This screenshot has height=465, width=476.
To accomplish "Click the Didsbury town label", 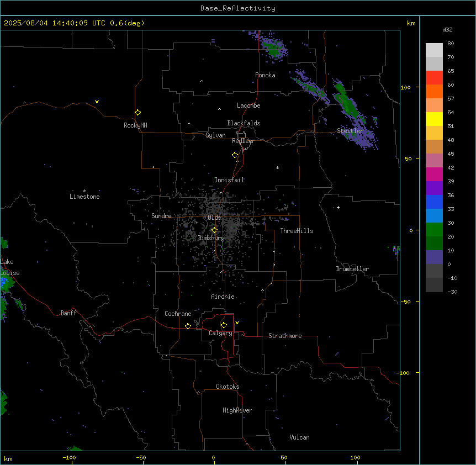I will tap(211, 238).
